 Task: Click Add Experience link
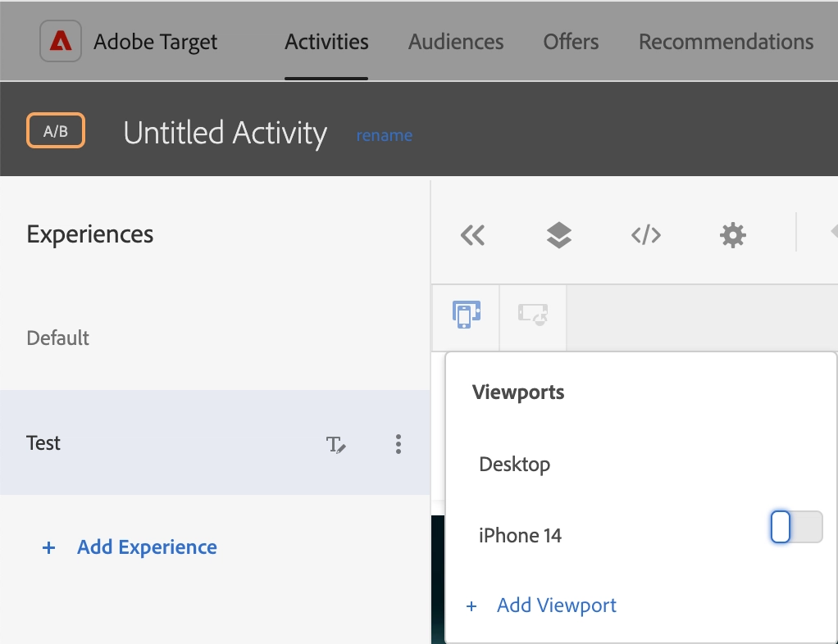(x=147, y=546)
